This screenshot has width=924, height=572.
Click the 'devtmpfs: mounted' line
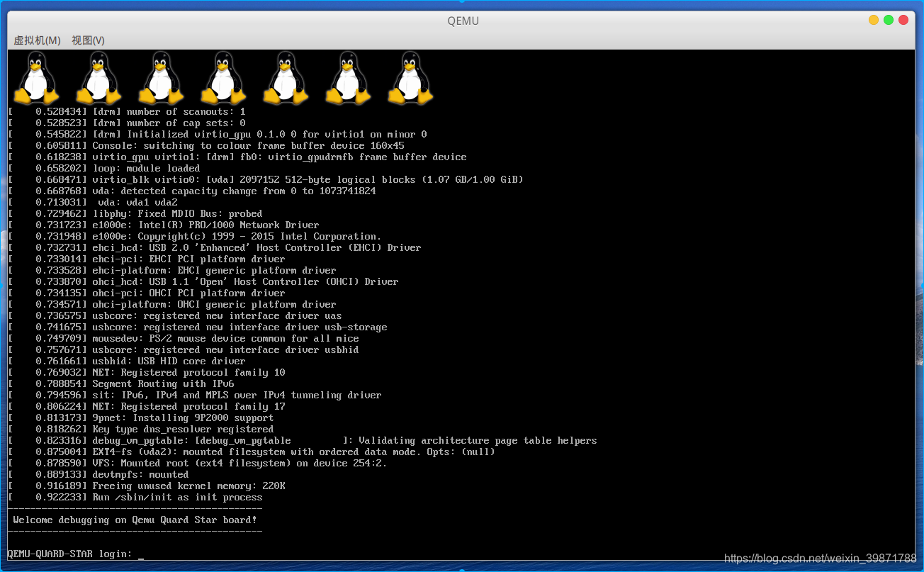98,474
